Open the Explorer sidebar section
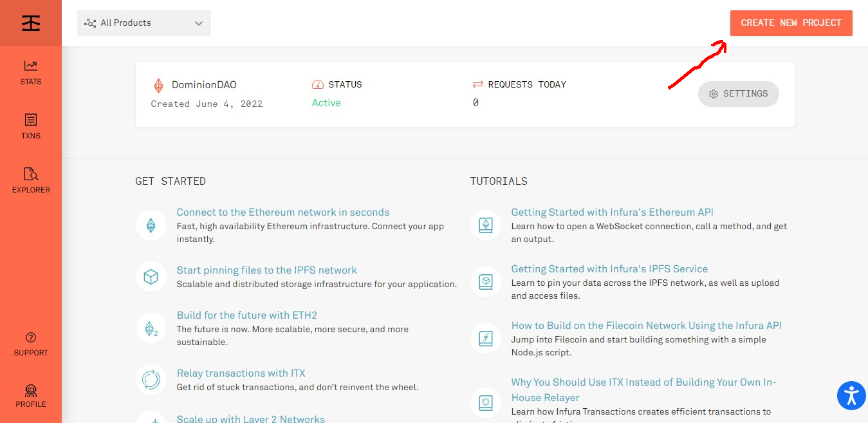This screenshot has height=423, width=868. [x=30, y=180]
